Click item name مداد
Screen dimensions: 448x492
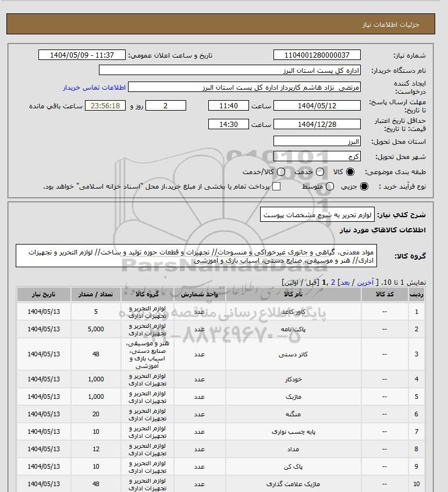(293, 449)
